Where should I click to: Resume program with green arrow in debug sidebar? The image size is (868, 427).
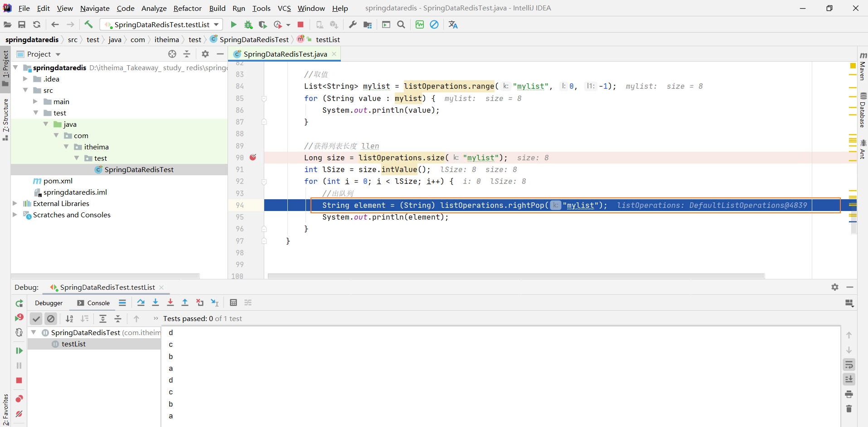pos(19,350)
